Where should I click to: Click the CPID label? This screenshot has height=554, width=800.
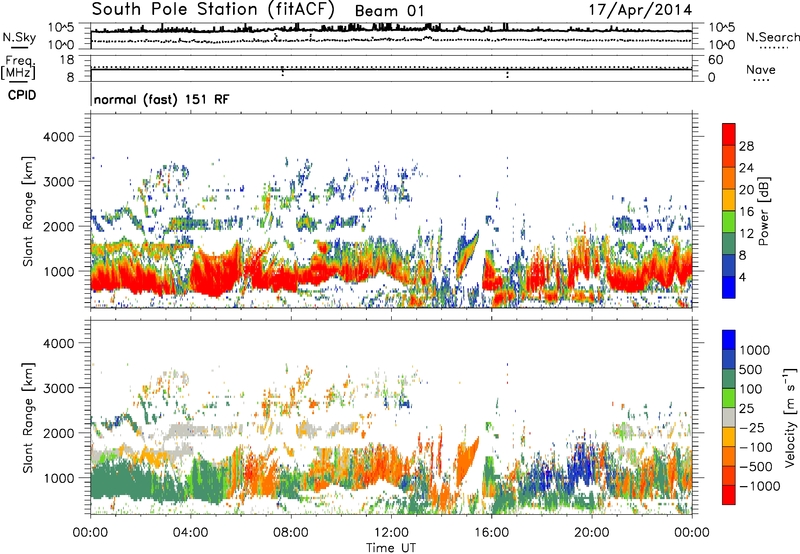pyautogui.click(x=22, y=95)
